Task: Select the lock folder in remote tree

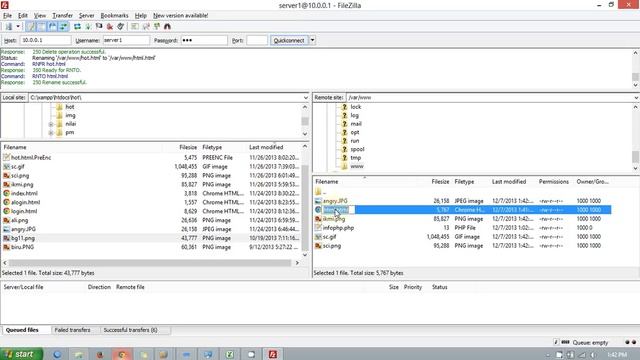Action: point(356,107)
